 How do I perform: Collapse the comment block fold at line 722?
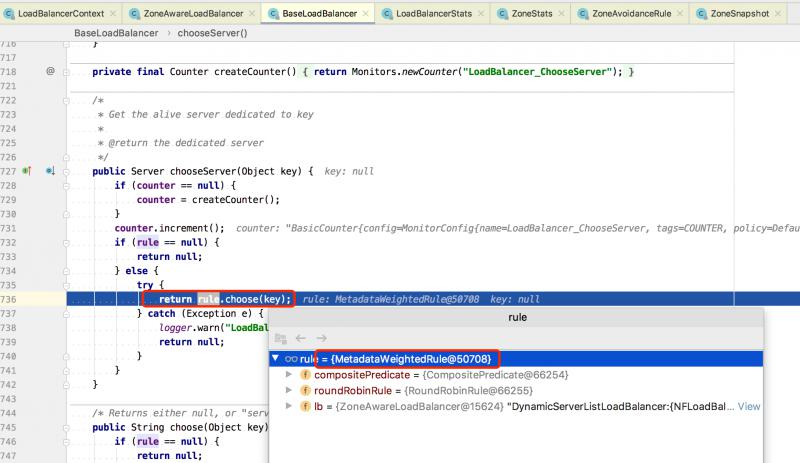coord(66,101)
